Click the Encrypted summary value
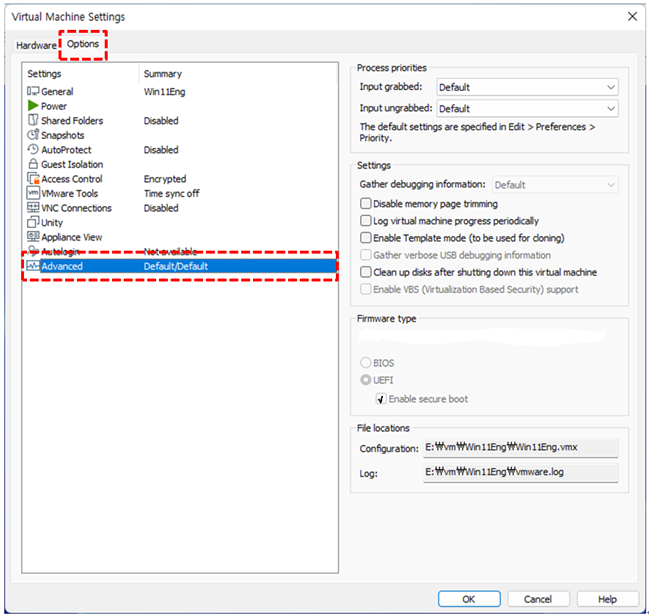649x616 pixels. 165,179
